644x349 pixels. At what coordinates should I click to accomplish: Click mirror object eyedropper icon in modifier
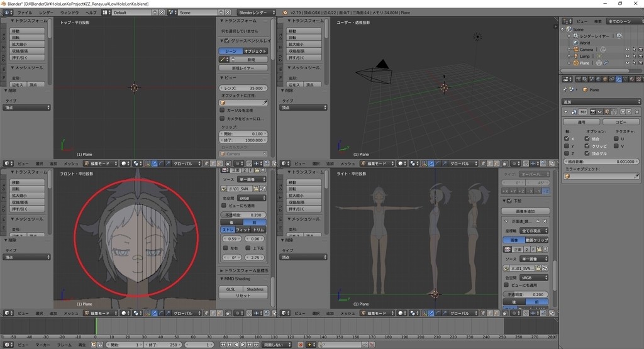636,176
